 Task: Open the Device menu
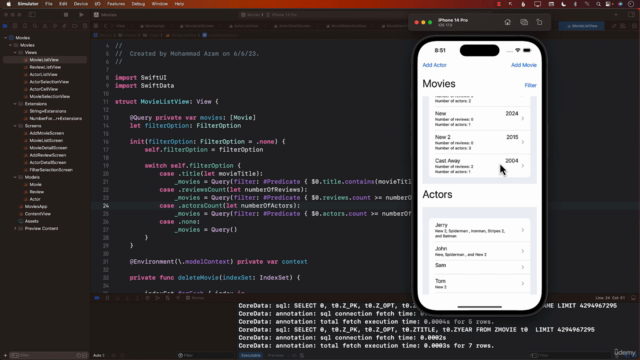pos(80,4)
